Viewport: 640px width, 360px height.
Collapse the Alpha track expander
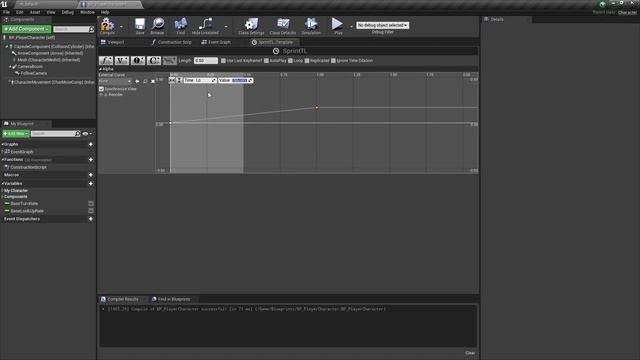(100, 69)
